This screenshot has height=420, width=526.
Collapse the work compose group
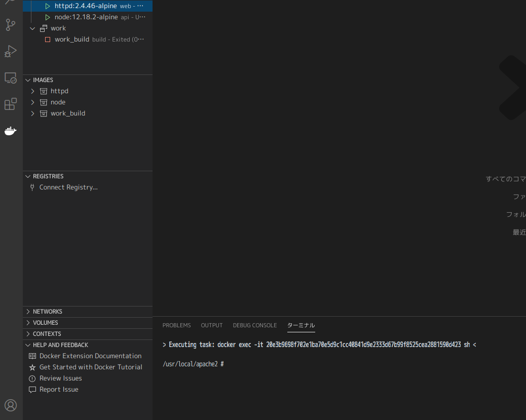click(32, 28)
